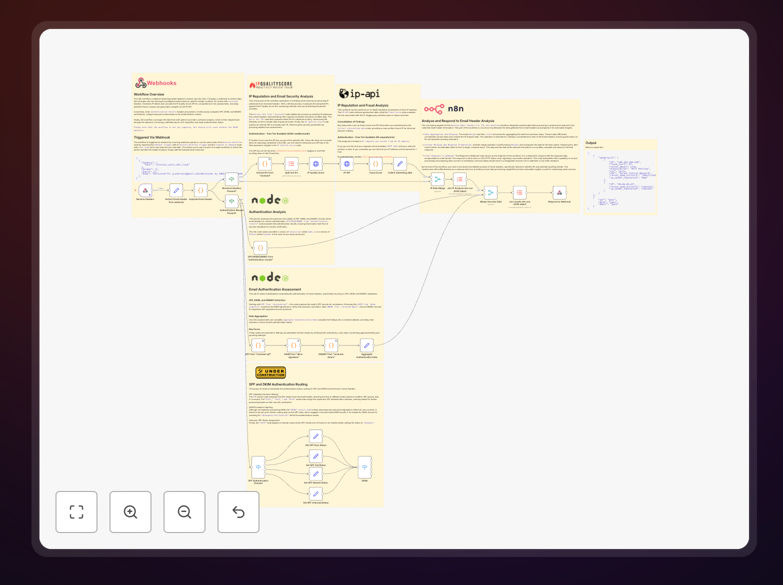Viewport: 783px width, 585px height.
Task: Zoom in on the workflow canvas
Action: click(x=130, y=512)
